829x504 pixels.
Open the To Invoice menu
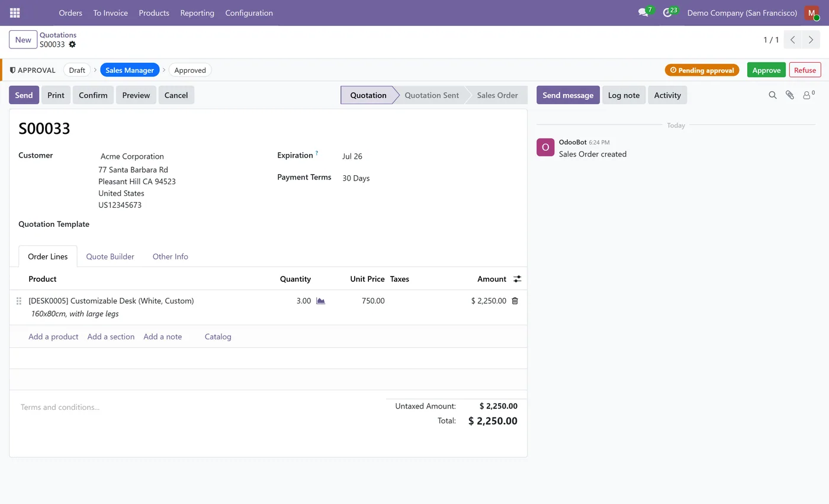coord(110,12)
